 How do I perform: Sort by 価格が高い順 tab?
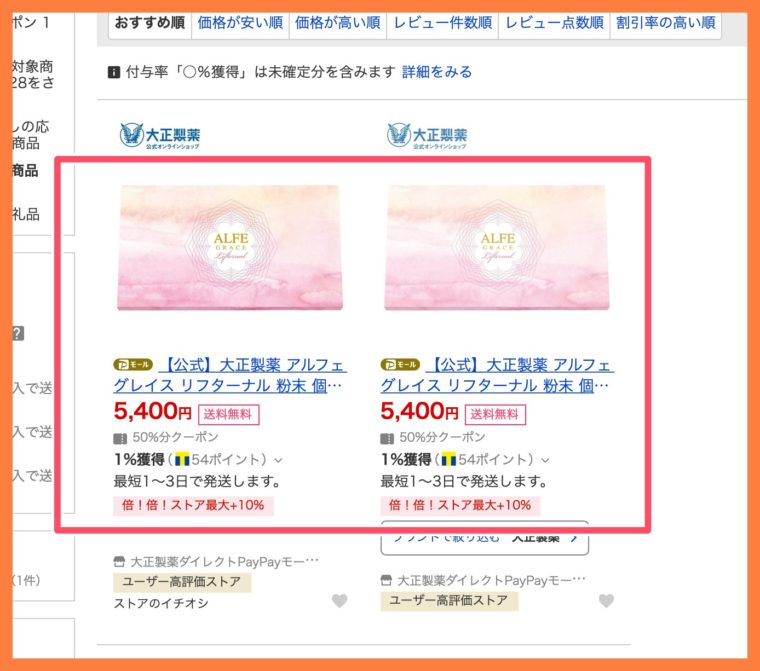point(338,23)
